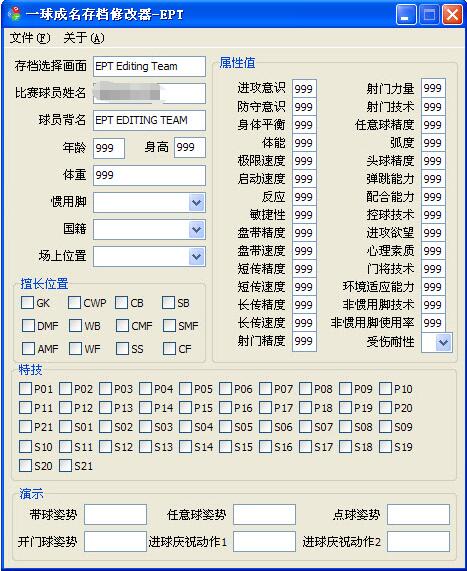Viewport: 467px width, 571px height.
Task: Check the CWP position checkbox
Action: tap(74, 303)
